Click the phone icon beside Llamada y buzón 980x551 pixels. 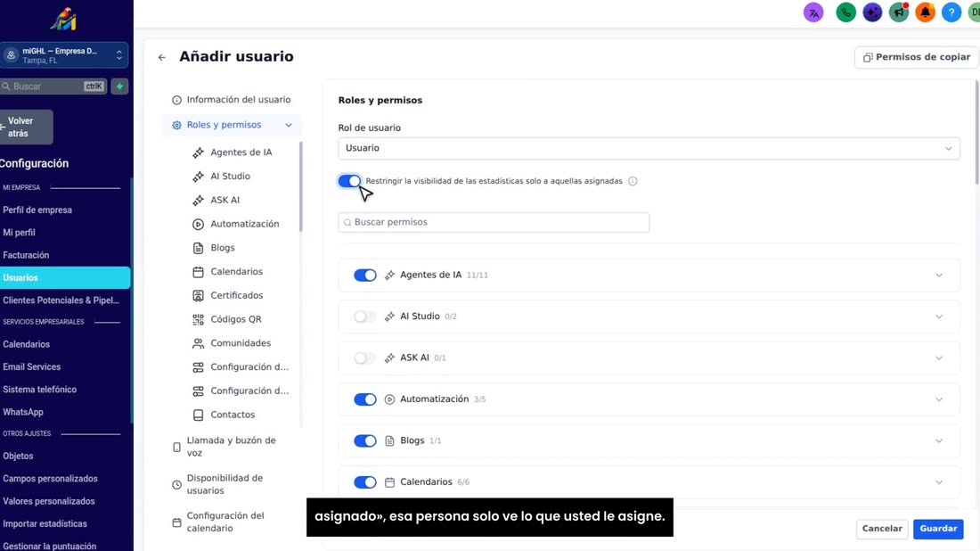(177, 448)
